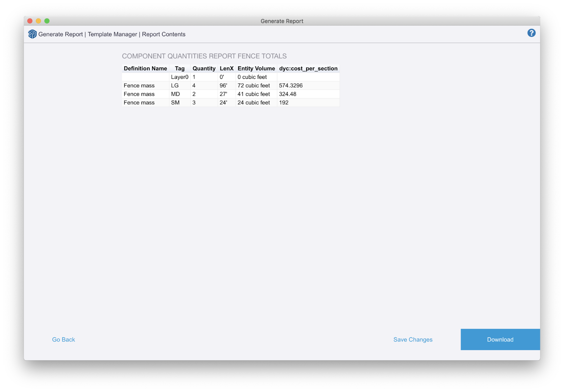Screen dimensions: 564x392
Task: Open the Report Contents section
Action: coord(164,34)
